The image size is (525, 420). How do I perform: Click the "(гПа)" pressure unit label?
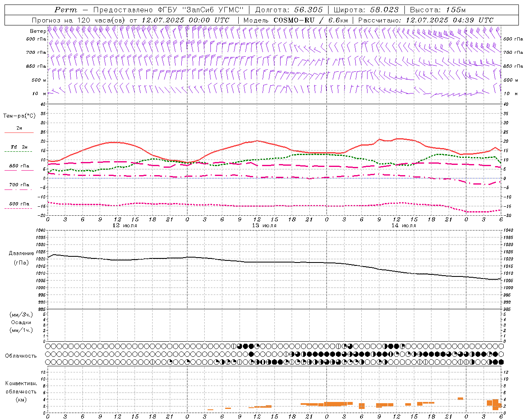point(21,262)
